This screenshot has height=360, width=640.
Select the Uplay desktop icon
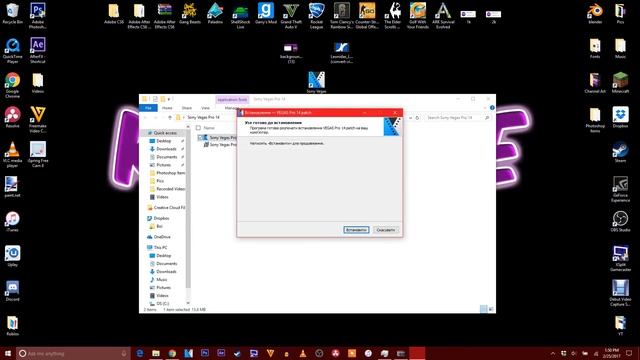(x=12, y=256)
